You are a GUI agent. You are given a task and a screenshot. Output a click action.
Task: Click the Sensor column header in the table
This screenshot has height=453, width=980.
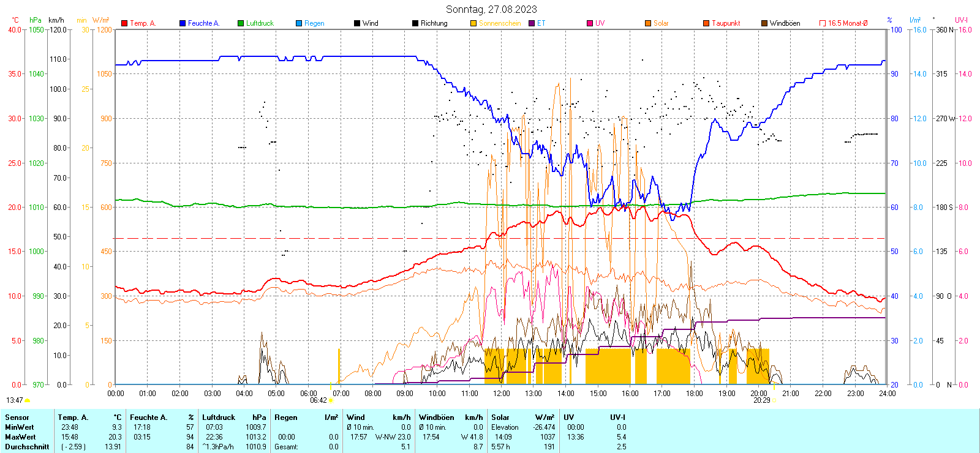[17, 417]
